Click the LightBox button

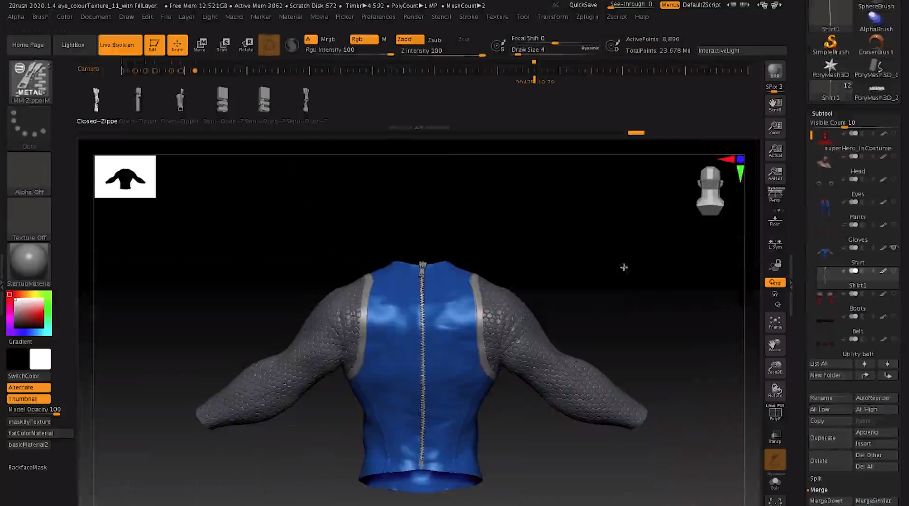(x=73, y=45)
